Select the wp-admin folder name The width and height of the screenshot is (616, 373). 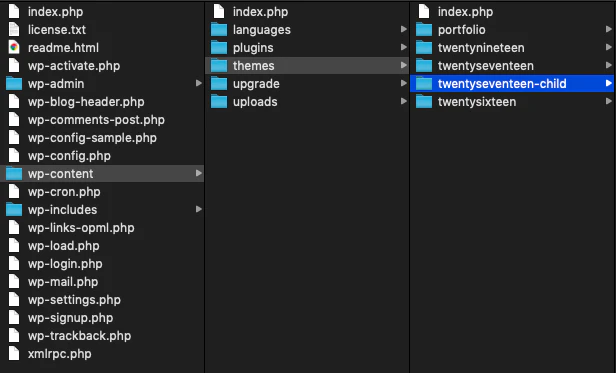(56, 84)
